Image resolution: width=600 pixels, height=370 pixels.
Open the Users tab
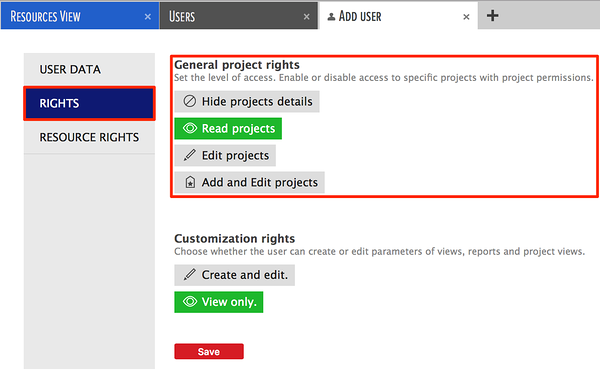pyautogui.click(x=238, y=16)
